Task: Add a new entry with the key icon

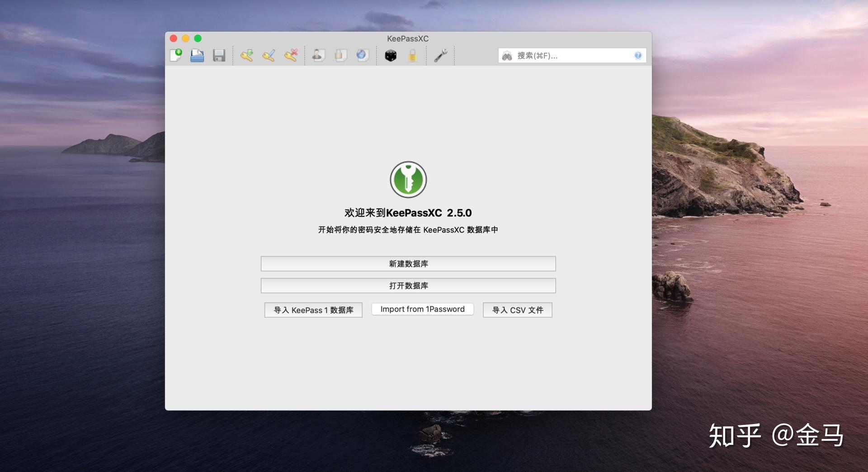Action: 247,55
